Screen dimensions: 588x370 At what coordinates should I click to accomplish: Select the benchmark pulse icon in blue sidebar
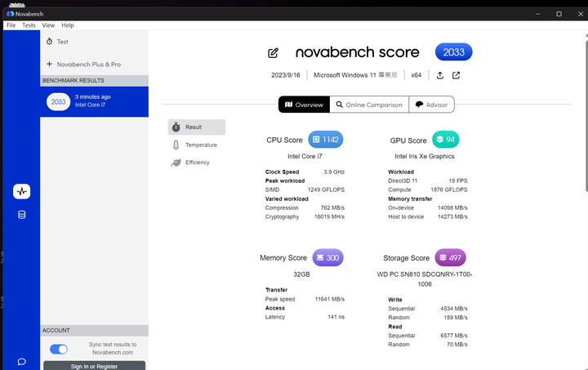pos(22,192)
